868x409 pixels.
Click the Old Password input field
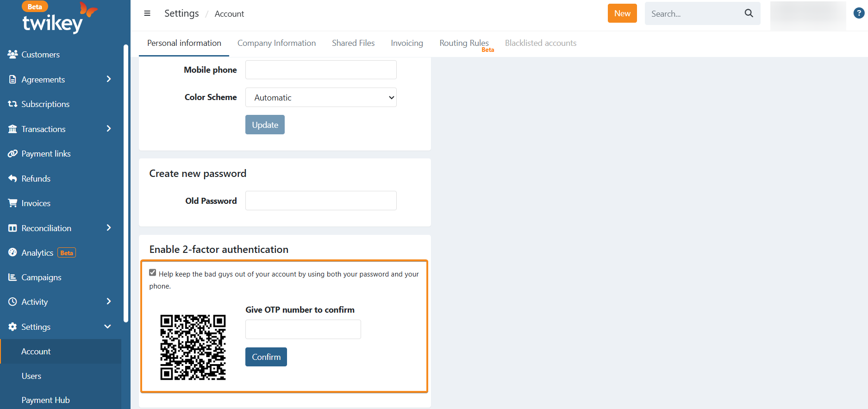[321, 201]
